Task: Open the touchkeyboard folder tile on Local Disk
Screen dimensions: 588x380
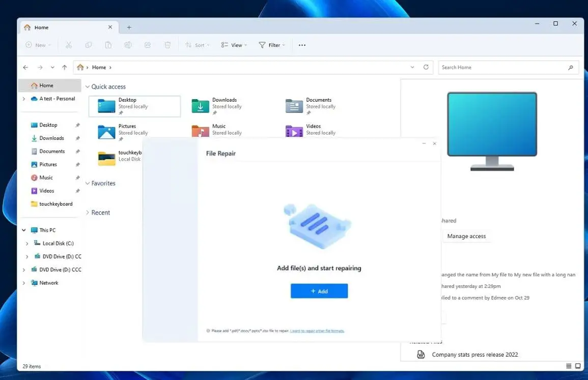Action: 120,158
